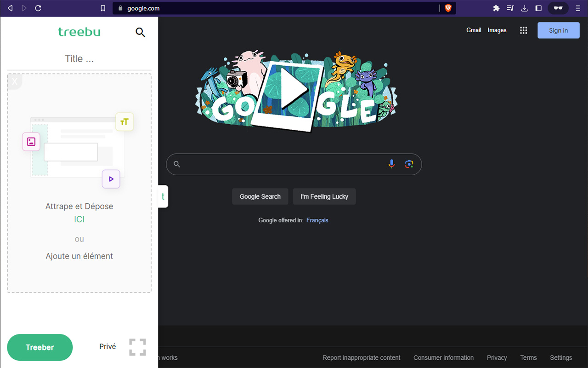This screenshot has height=368, width=588.
Task: Click the Google Search button
Action: pos(260,196)
